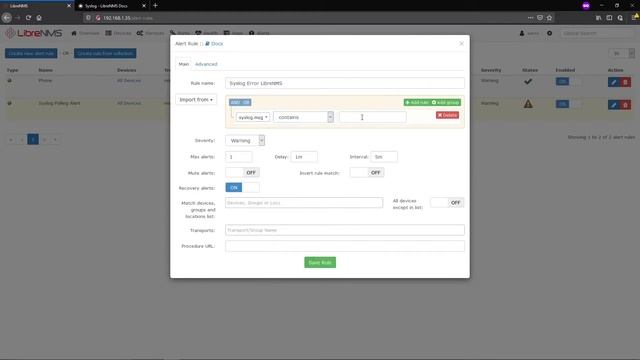The height and width of the screenshot is (360, 640).
Task: Toggle the browser sidebar icon
Action: pos(609,18)
